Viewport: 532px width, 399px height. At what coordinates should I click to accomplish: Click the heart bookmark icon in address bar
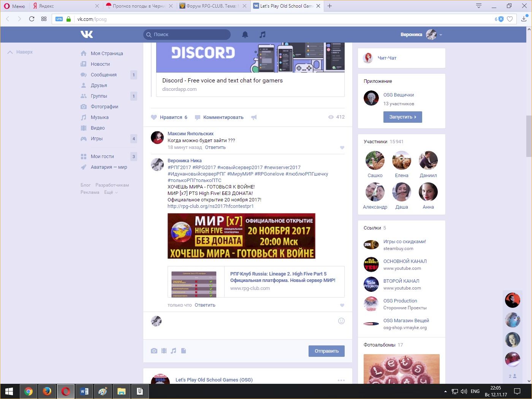pyautogui.click(x=510, y=19)
